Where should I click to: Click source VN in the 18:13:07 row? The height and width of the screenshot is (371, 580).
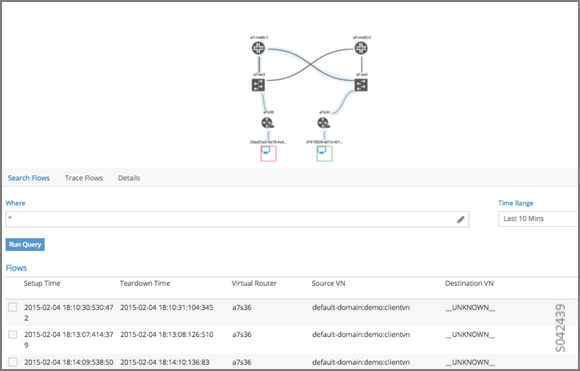(361, 334)
